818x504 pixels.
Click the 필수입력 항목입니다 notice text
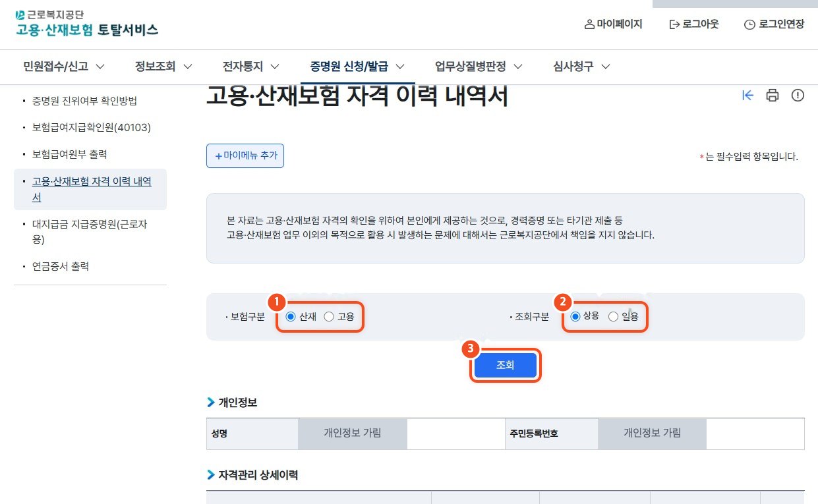tap(749, 157)
